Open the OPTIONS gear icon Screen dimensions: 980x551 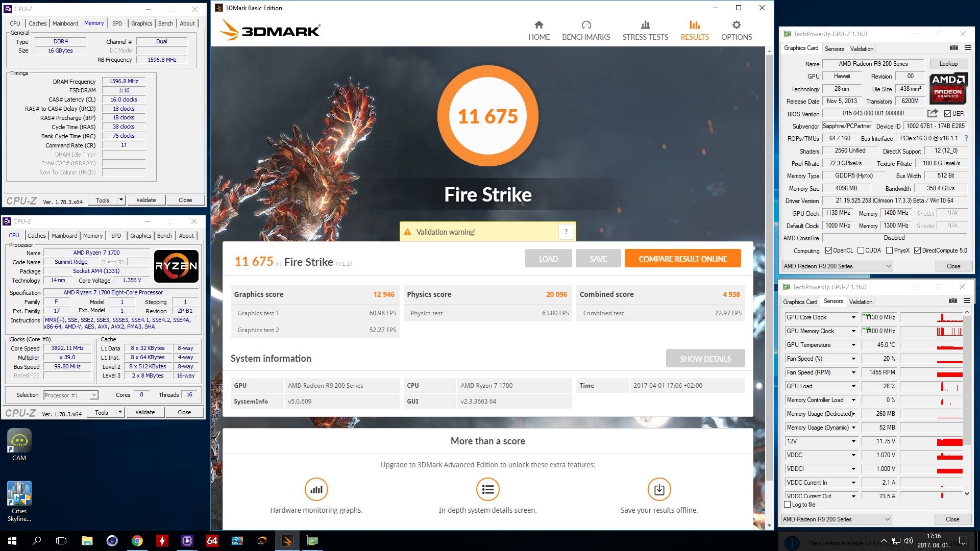tap(736, 24)
